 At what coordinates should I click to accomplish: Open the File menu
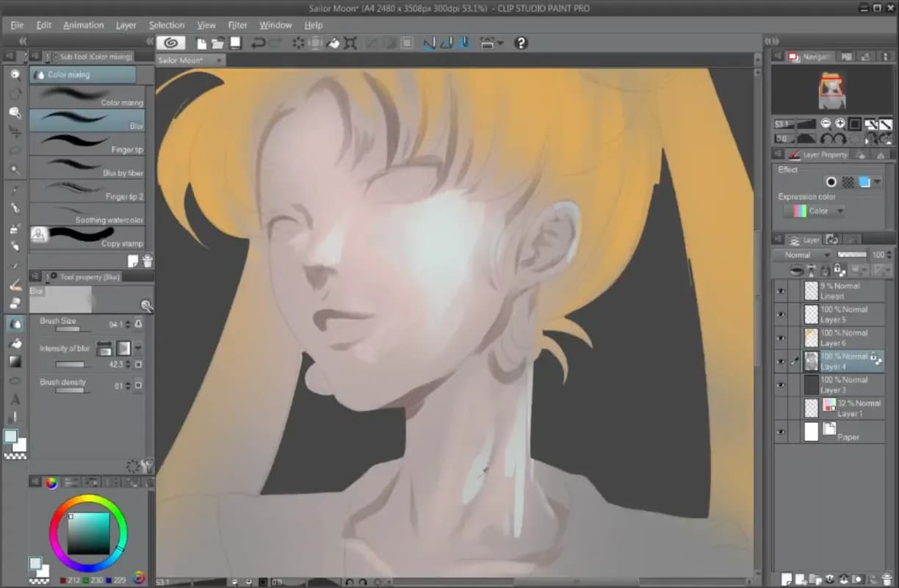point(17,25)
